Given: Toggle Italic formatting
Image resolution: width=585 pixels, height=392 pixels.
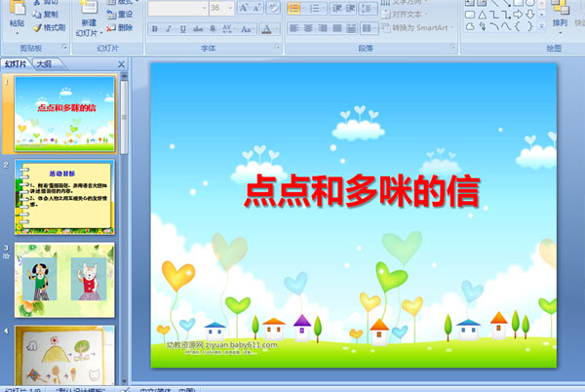Looking at the screenshot, I should coord(168,28).
